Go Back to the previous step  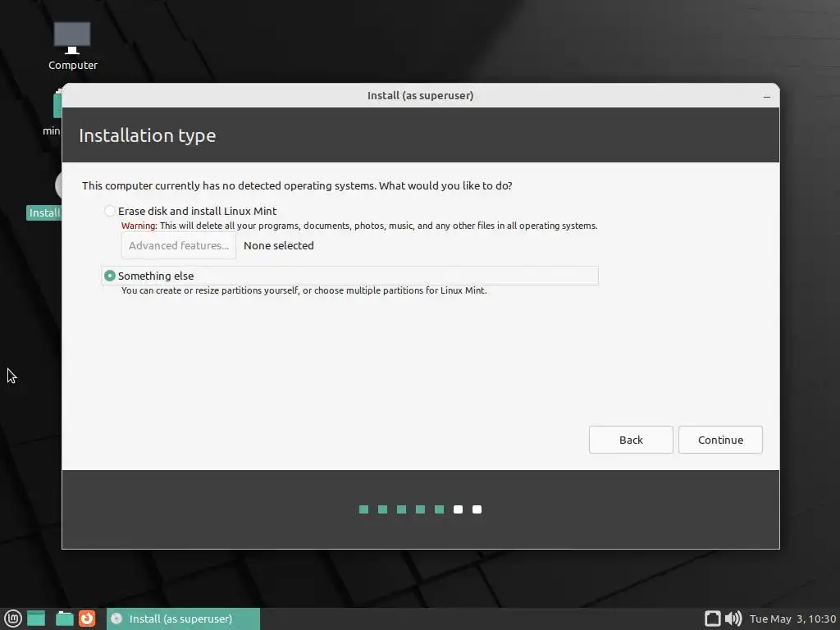(631, 440)
